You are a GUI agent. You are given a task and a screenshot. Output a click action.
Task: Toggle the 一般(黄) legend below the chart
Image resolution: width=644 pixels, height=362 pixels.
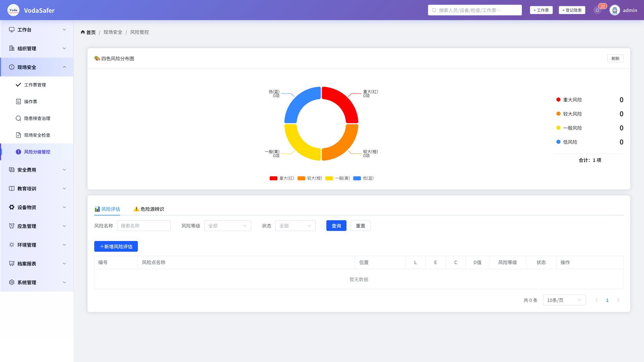click(337, 178)
